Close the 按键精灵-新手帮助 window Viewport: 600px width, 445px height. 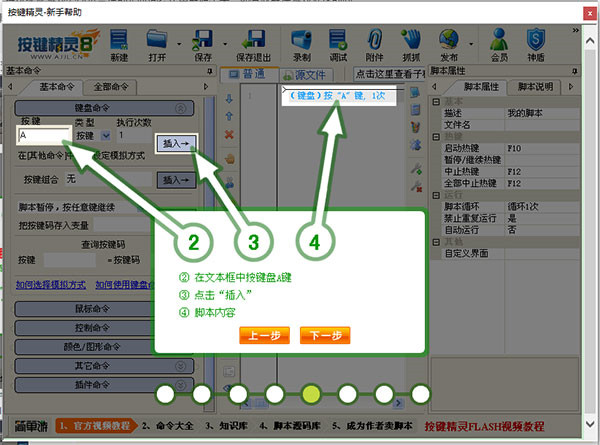590,13
